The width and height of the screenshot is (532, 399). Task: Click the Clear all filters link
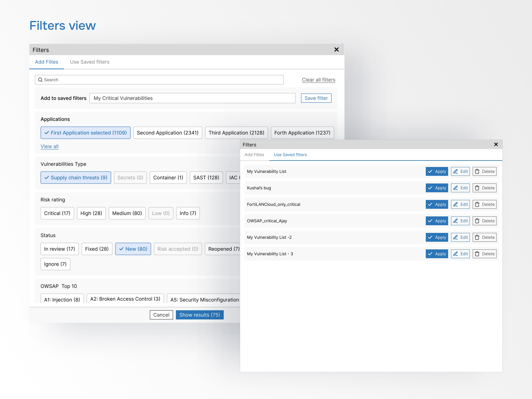click(318, 80)
